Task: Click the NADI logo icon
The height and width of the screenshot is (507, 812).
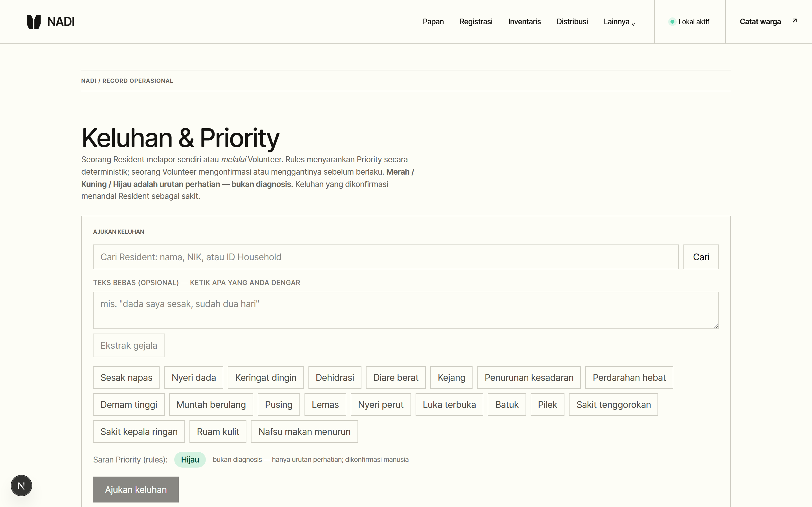Action: [34, 22]
